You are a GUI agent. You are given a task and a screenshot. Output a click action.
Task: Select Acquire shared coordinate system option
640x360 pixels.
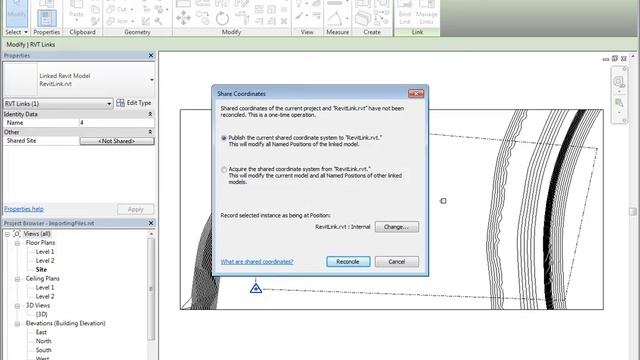[224, 169]
